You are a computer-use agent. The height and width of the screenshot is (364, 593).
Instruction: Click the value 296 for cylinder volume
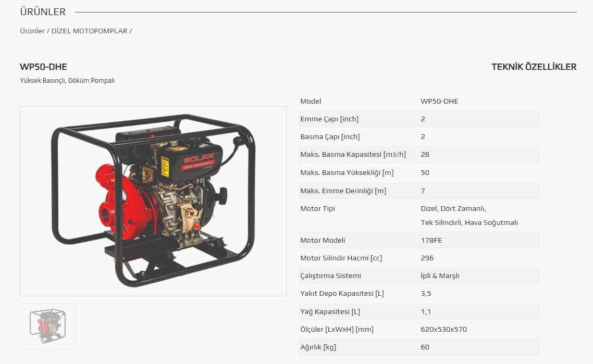[427, 258]
